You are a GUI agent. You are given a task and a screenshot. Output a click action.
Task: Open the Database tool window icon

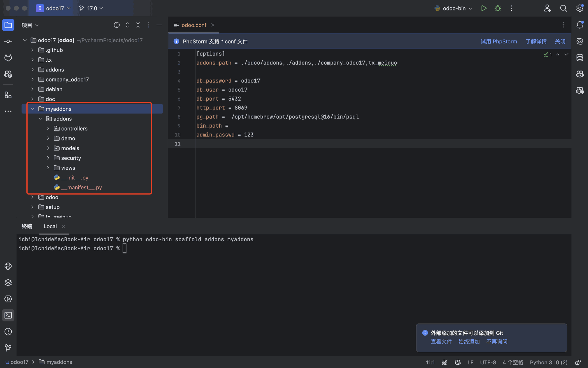point(580,58)
